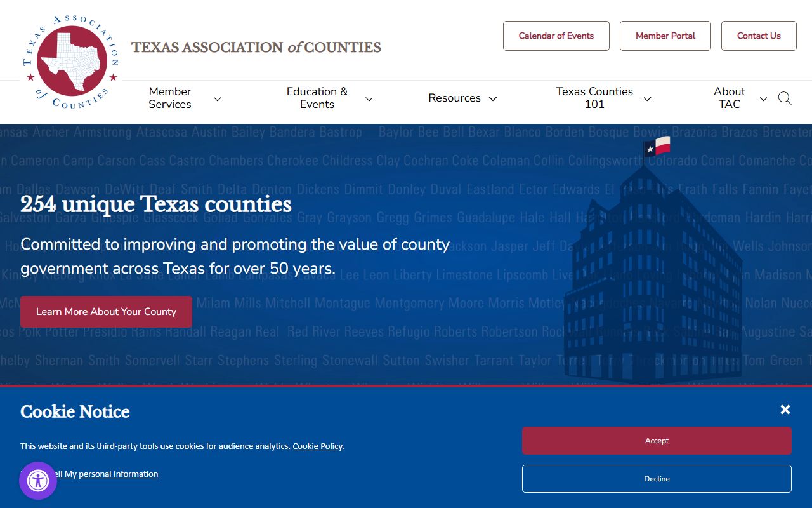Open the purple accessibility options icon

(x=38, y=481)
